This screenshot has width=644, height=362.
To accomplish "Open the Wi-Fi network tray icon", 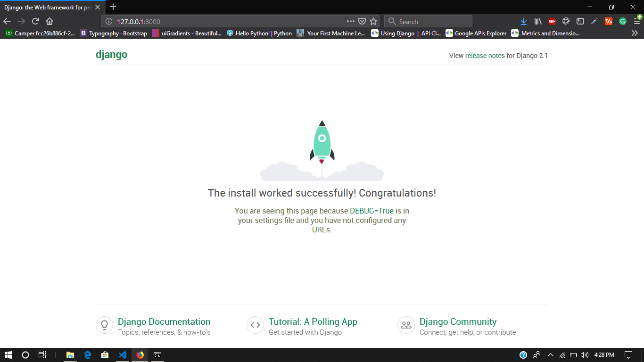I will [x=562, y=355].
